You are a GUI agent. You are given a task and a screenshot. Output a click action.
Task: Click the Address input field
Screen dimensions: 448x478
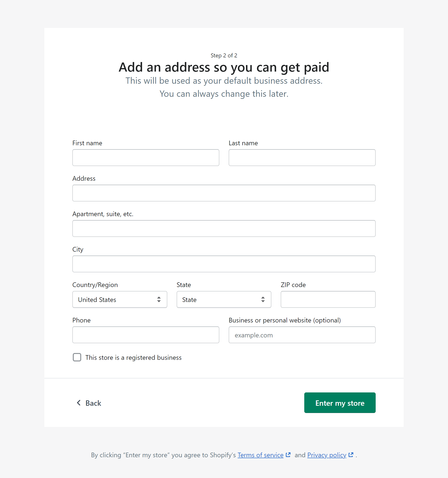coord(224,193)
